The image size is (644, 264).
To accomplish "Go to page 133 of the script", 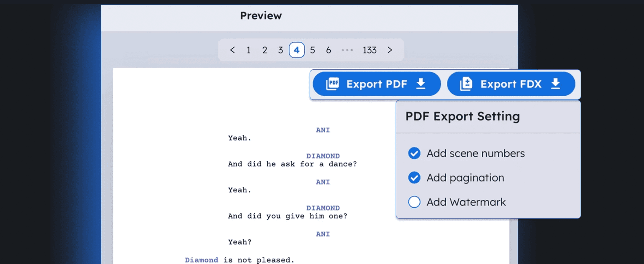I will click(370, 50).
